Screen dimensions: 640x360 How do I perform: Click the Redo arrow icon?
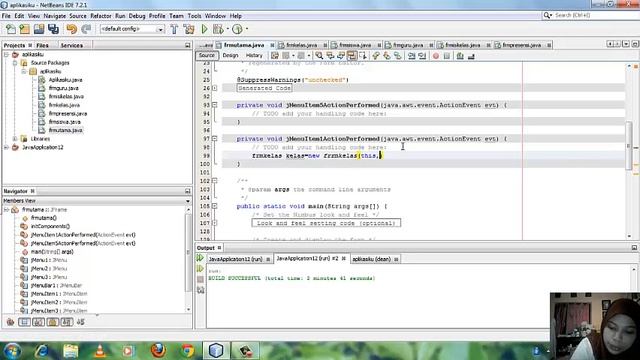(x=86, y=29)
